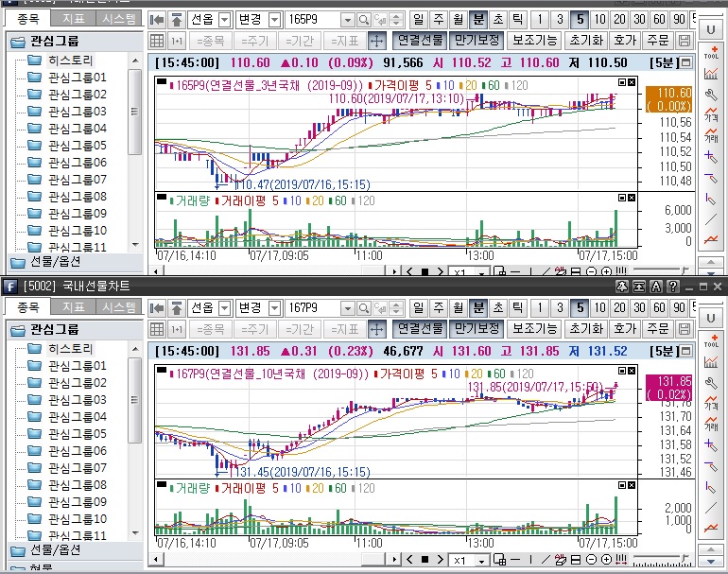Image resolution: width=728 pixels, height=574 pixels.
Task: Switch to 지표 tab in 167P9 window
Action: pos(74,307)
